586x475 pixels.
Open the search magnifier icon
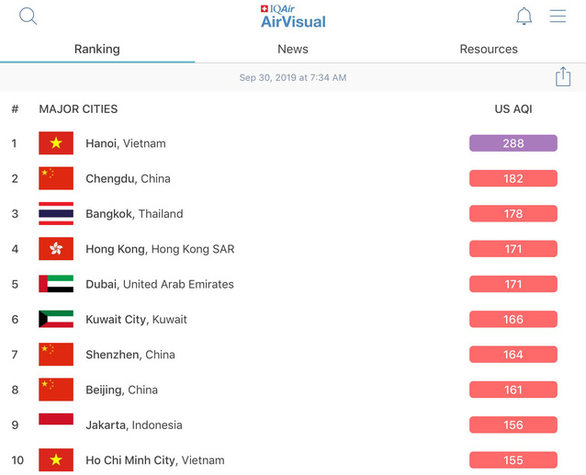(x=28, y=16)
